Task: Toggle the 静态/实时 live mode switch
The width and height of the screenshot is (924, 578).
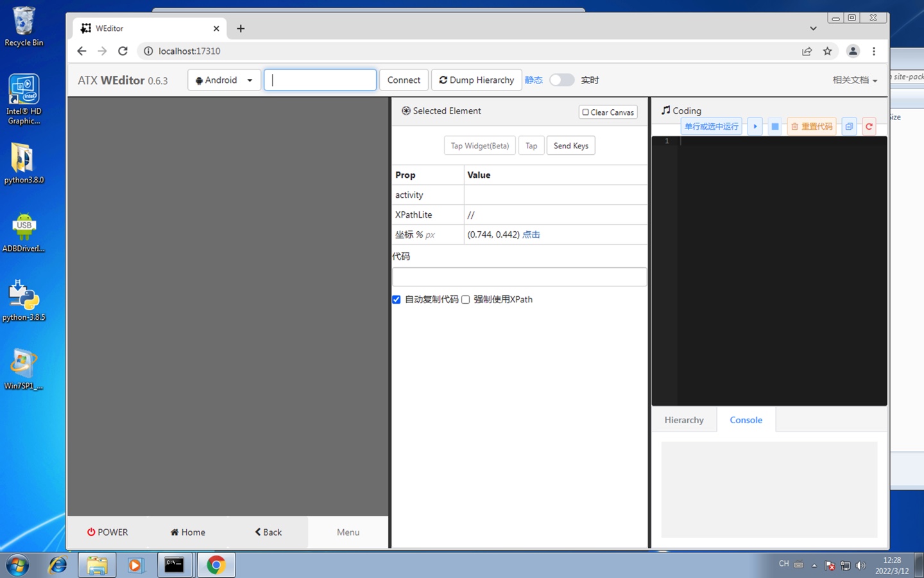Action: pos(561,80)
